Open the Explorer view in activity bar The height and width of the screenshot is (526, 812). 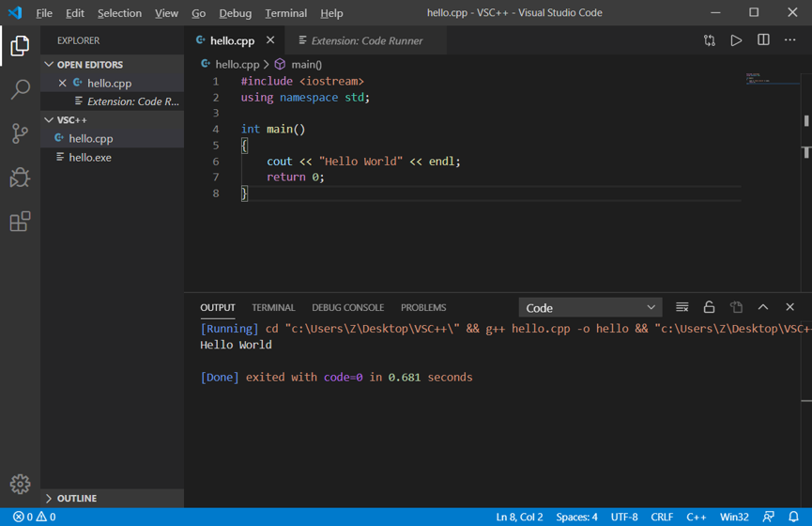(20, 46)
